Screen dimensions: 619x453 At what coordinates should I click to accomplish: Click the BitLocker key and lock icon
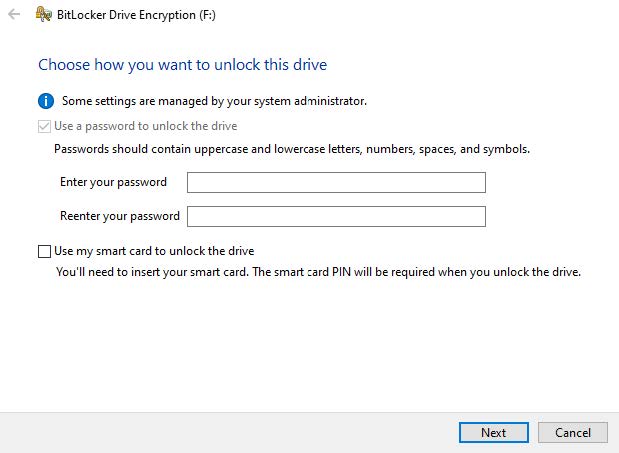click(43, 14)
